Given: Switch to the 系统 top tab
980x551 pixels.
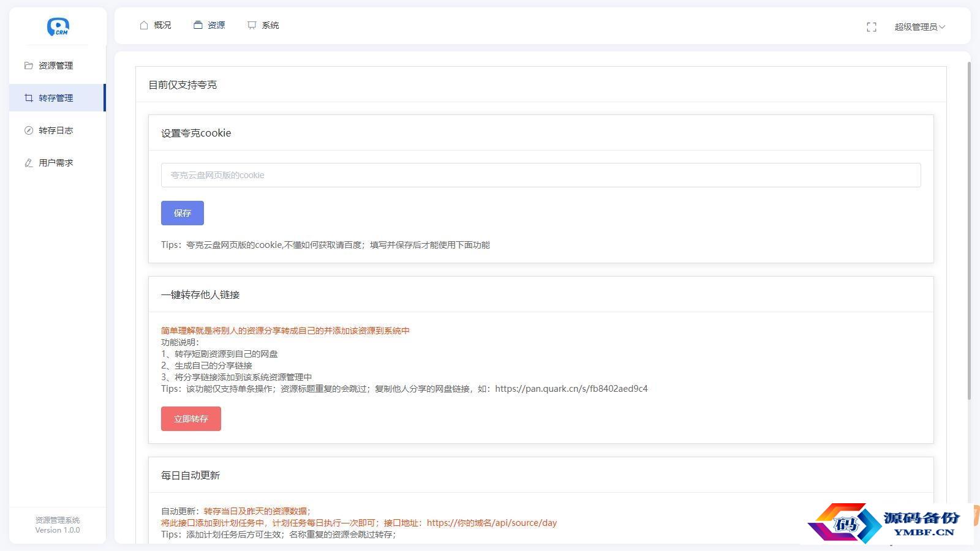Looking at the screenshot, I should (x=263, y=25).
